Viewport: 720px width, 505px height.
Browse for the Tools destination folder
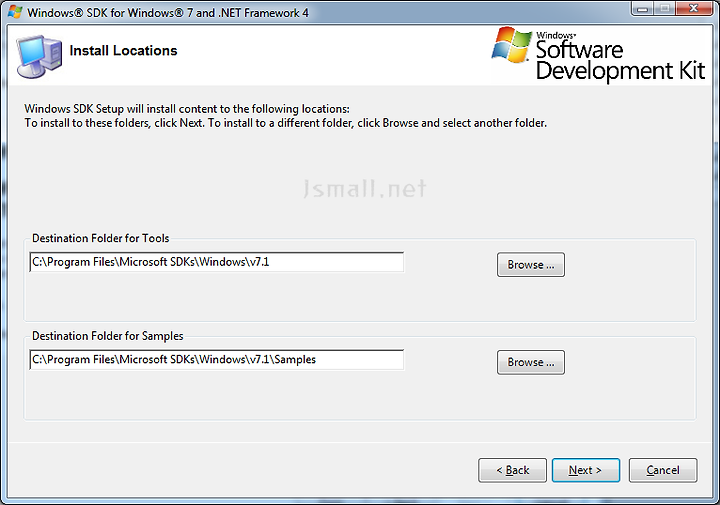531,264
